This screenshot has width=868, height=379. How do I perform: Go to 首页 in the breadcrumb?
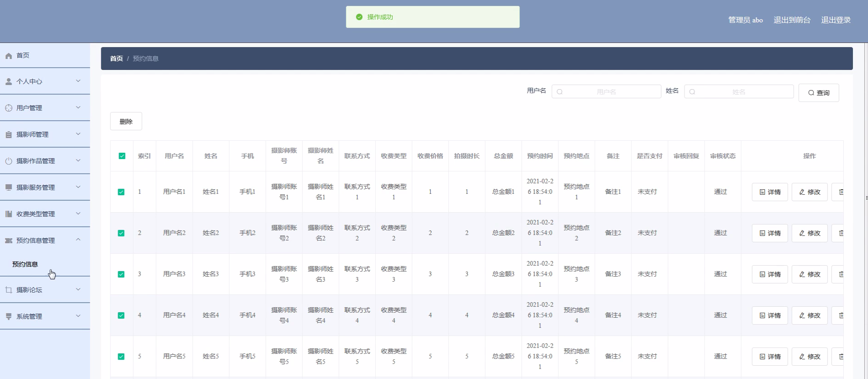coord(116,59)
